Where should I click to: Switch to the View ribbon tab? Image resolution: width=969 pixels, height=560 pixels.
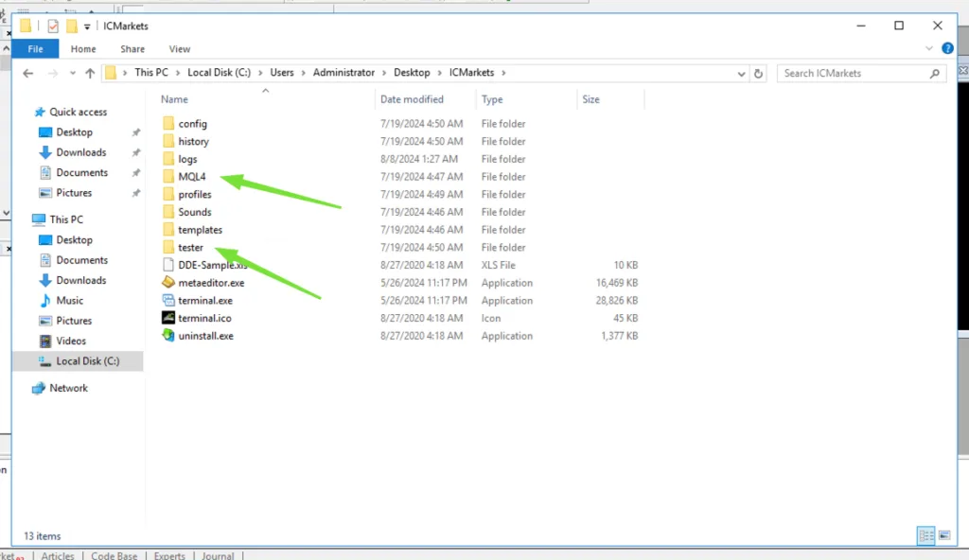click(179, 49)
